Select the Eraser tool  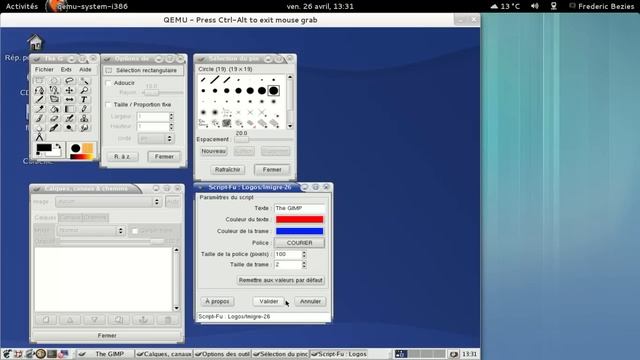tap(54, 118)
